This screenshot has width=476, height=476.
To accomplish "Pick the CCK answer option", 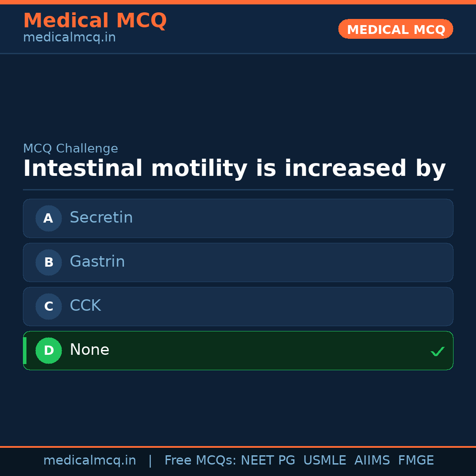I will [x=86, y=306].
